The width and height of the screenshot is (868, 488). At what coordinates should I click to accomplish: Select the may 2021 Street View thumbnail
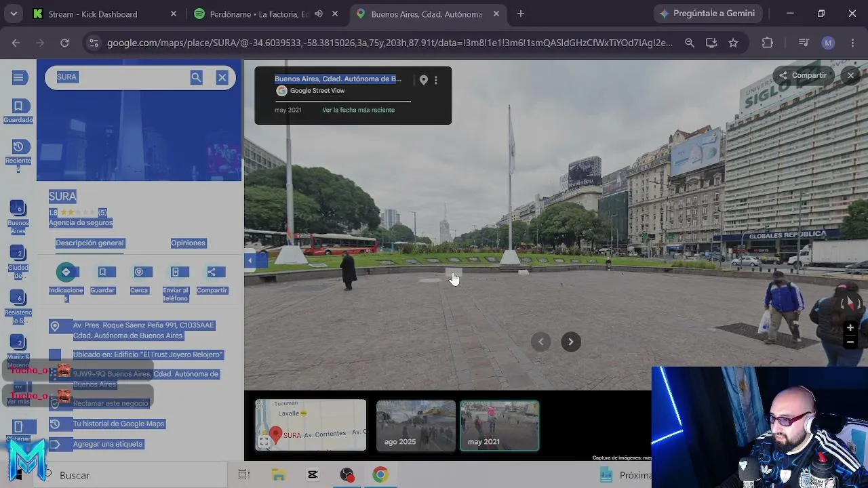499,426
